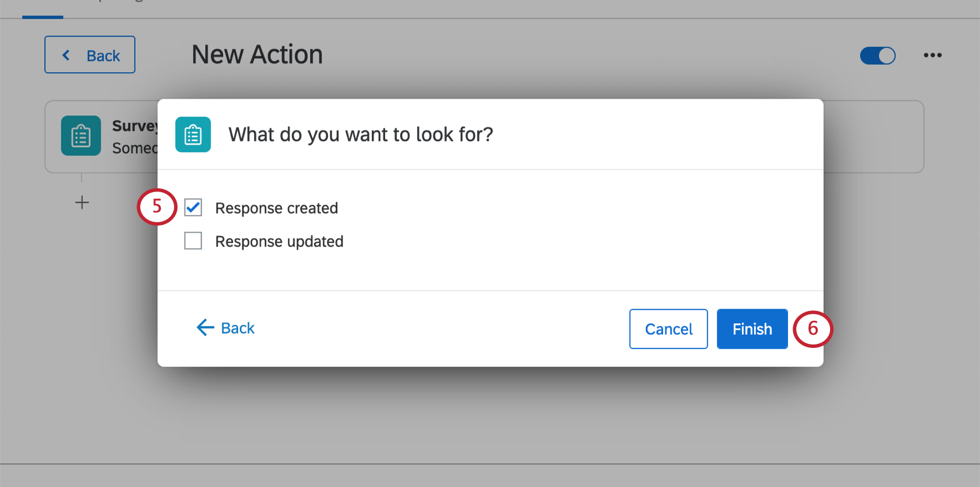The image size is (980, 487).
Task: Click the "What do you want to look for?" heading
Action: [361, 134]
